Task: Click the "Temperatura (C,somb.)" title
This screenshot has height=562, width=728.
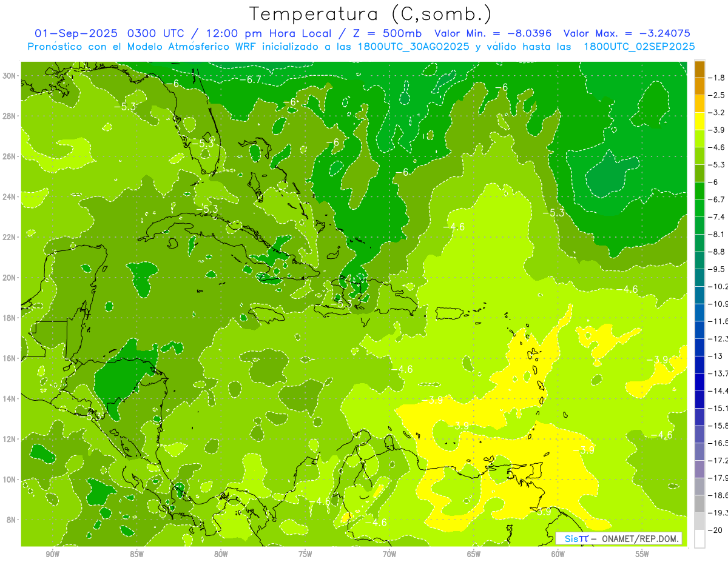Action: pos(371,14)
